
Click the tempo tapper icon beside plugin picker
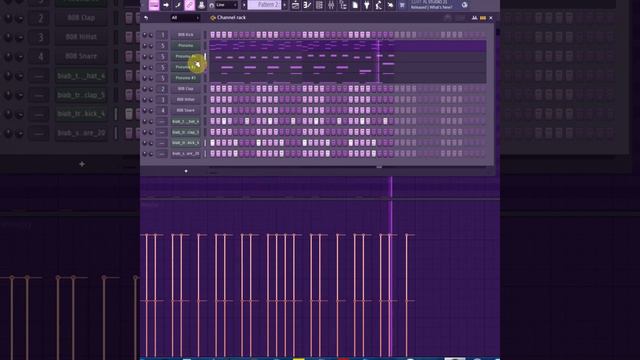click(378, 5)
